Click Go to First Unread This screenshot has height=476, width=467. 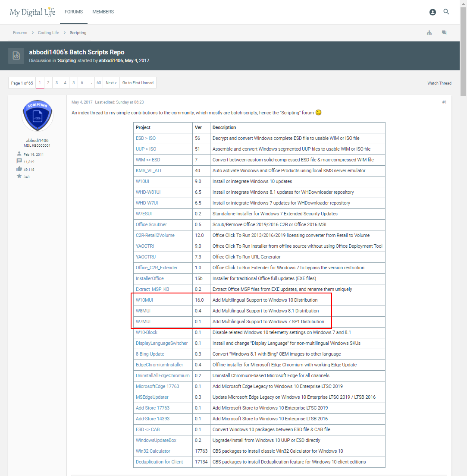(x=138, y=82)
